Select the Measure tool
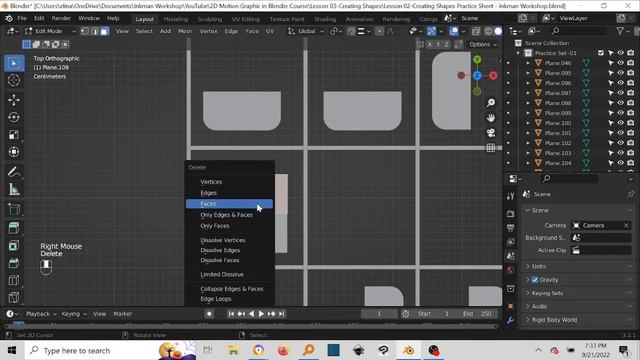 click(x=14, y=189)
